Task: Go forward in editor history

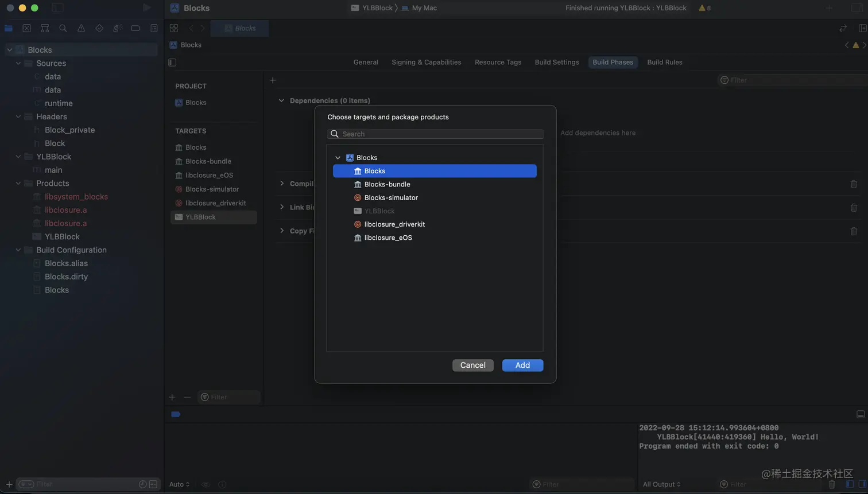Action: click(202, 28)
